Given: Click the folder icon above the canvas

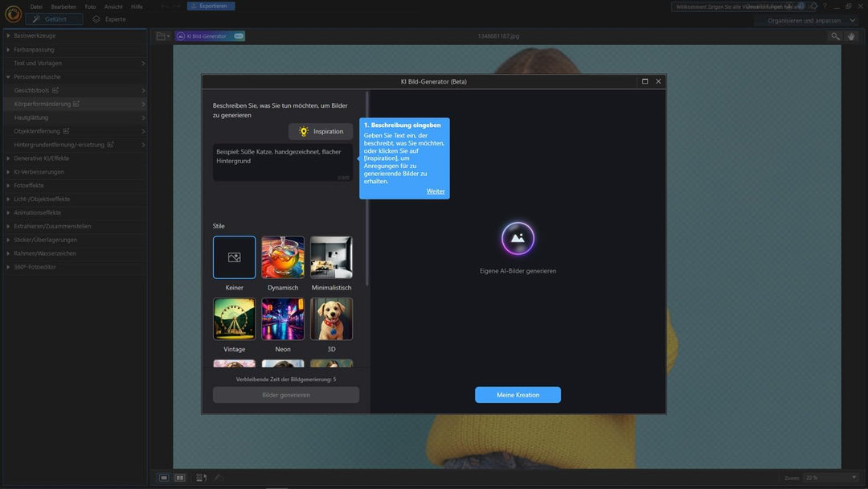Looking at the screenshot, I should point(162,36).
